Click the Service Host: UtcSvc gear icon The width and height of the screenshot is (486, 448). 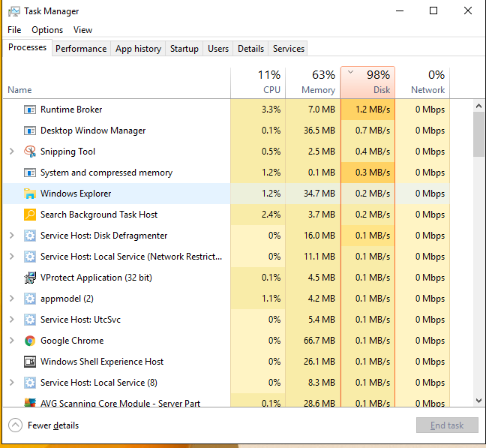point(30,320)
